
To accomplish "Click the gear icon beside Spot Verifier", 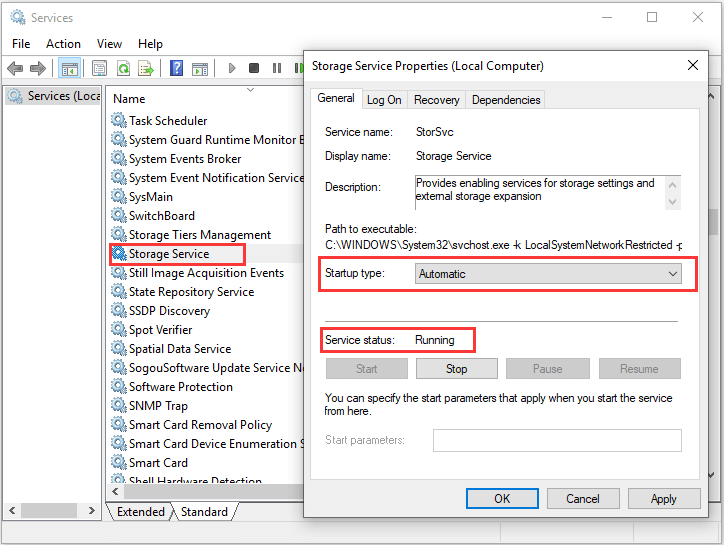I will [x=119, y=329].
